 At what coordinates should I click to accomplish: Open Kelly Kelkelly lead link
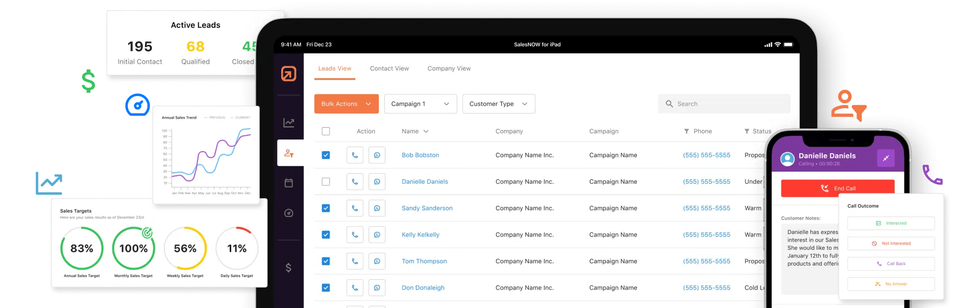pyautogui.click(x=420, y=234)
